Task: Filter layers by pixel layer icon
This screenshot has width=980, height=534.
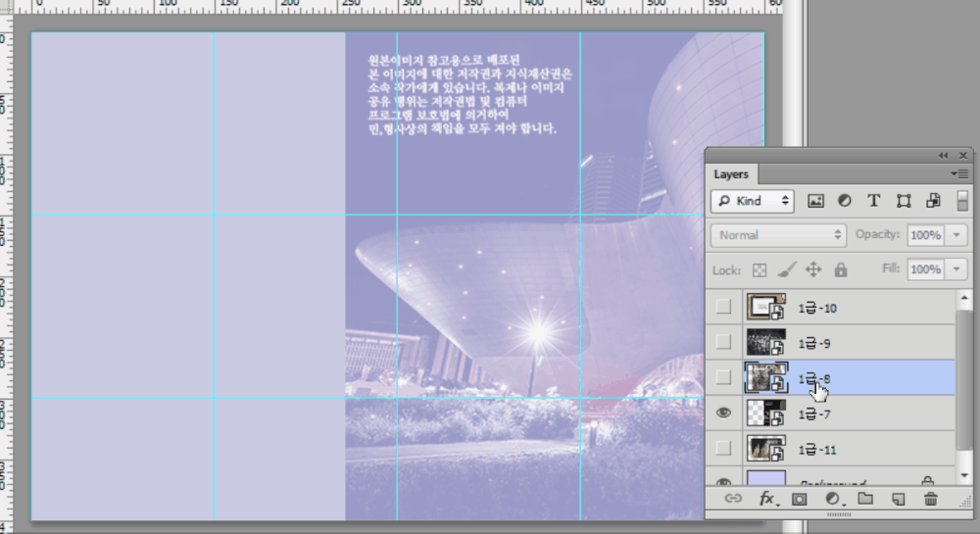Action: (x=815, y=201)
